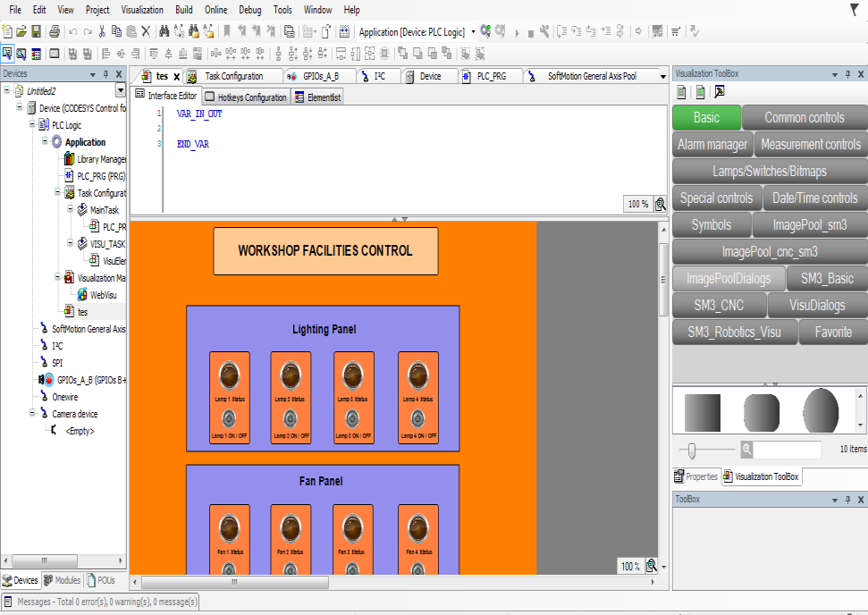
Task: Click the Save project toolbar icon
Action: [x=36, y=31]
